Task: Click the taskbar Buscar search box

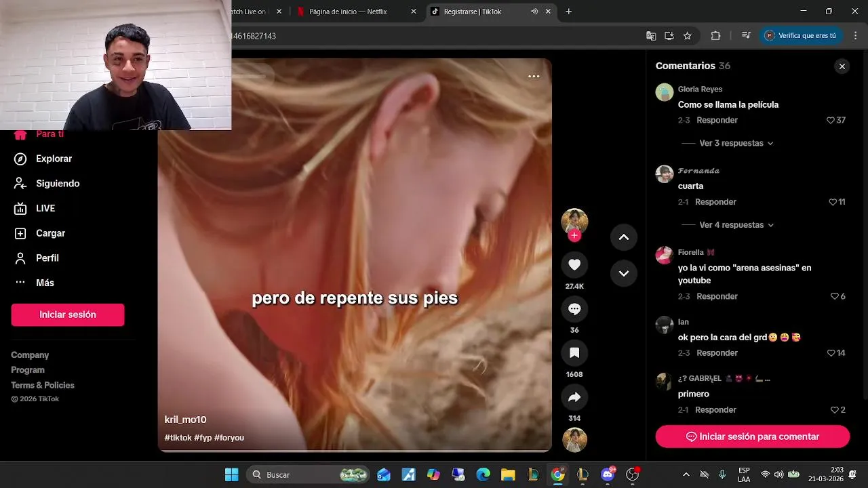Action: click(309, 474)
